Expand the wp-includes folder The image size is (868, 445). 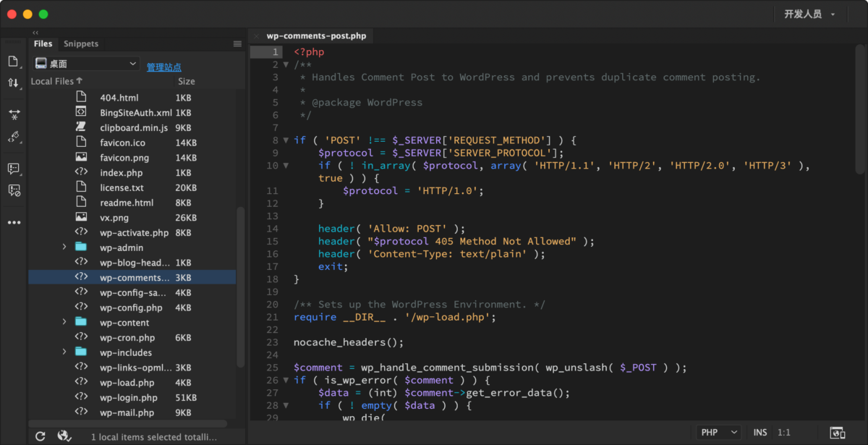tap(64, 352)
